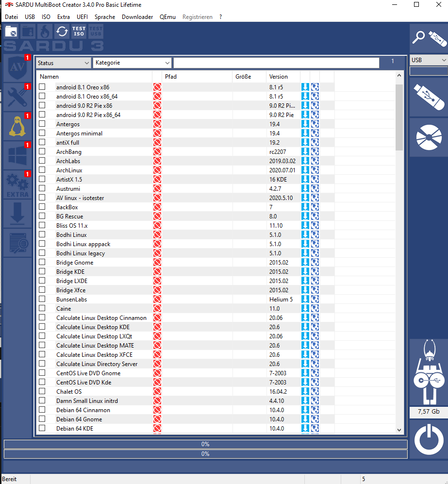Click the TEST ISO toolbar icon
This screenshot has height=484, width=448.
tap(79, 32)
